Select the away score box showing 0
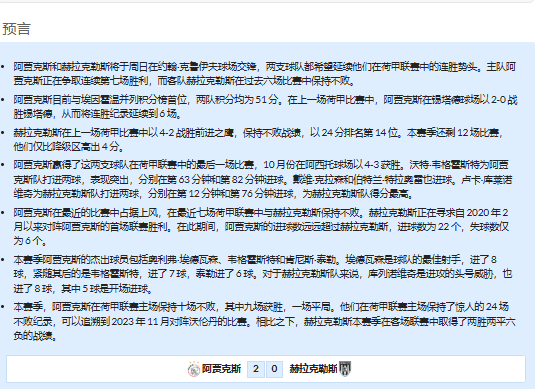The image size is (535, 389). pyautogui.click(x=274, y=369)
